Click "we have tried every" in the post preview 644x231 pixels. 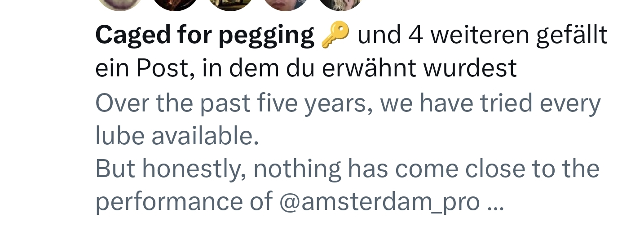coord(490,103)
